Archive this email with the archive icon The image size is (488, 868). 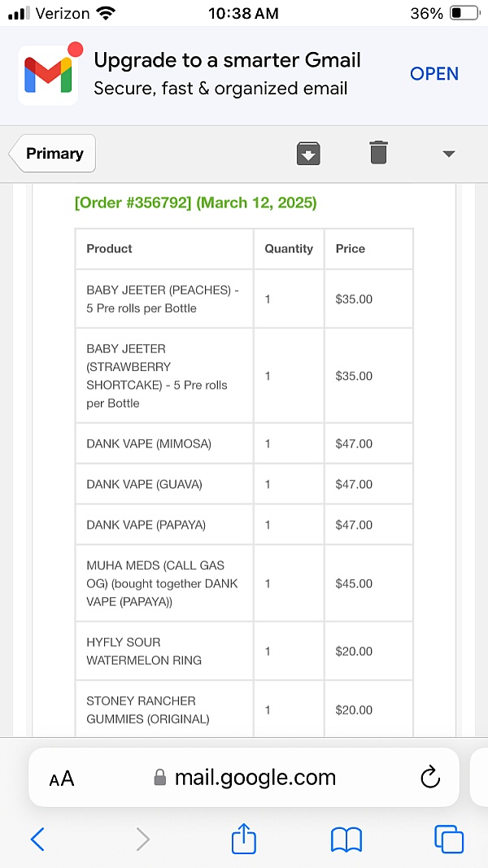(308, 153)
